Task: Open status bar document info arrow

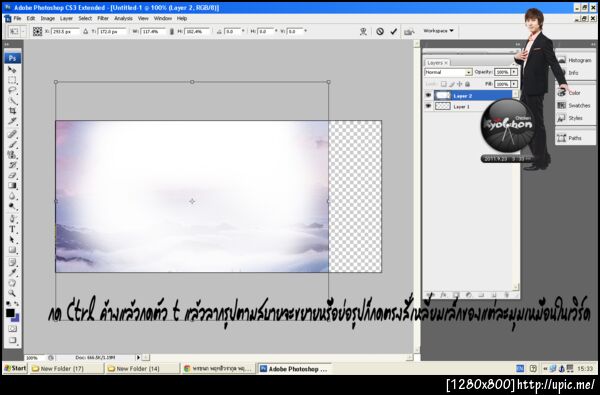Action: point(138,357)
